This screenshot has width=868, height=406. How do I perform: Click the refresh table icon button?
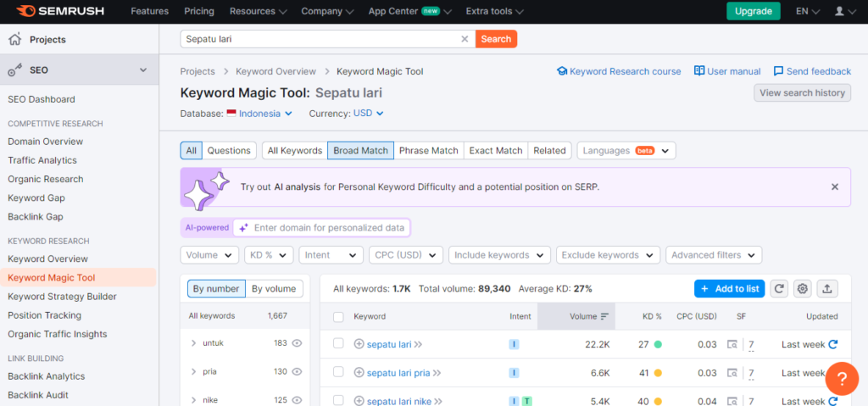coord(779,288)
